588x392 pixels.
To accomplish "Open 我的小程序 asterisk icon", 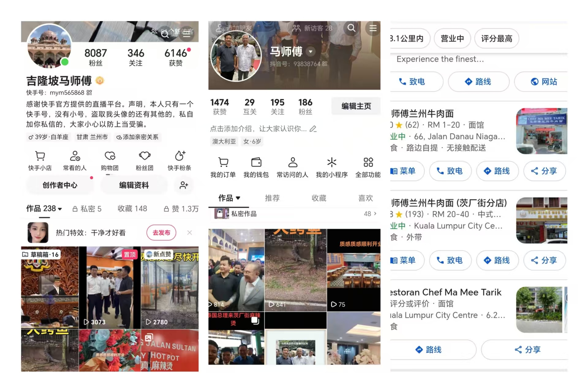I will click(x=332, y=162).
